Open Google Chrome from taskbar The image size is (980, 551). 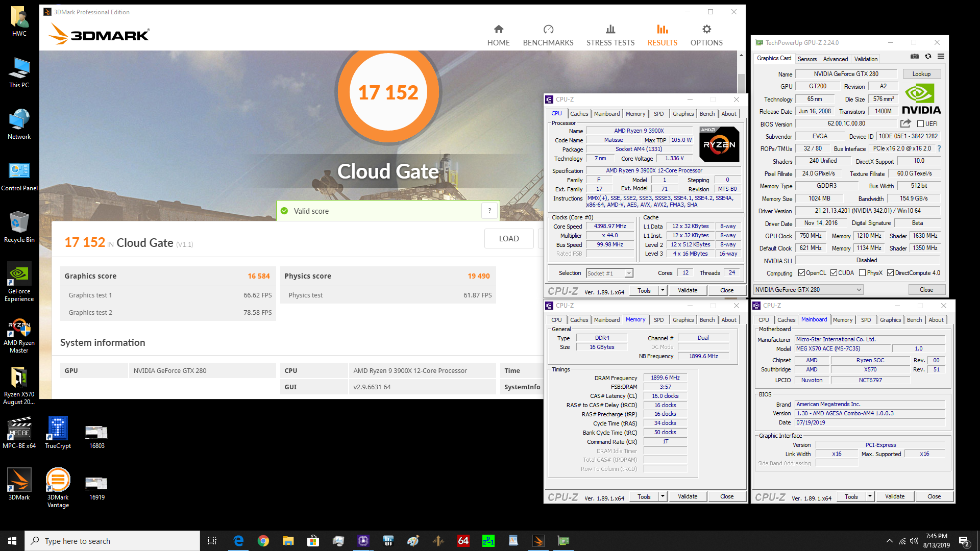pyautogui.click(x=263, y=541)
